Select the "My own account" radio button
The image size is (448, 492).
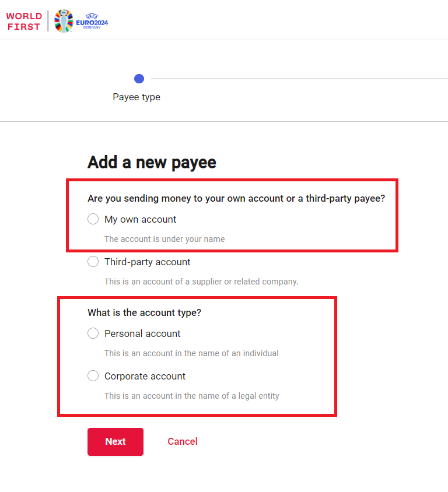tap(93, 219)
